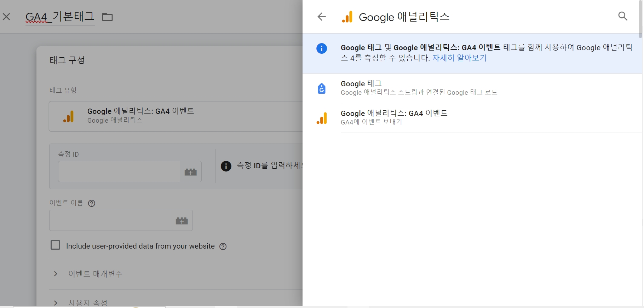Click the right panel scrollbar
The image size is (644, 308).
[640, 19]
